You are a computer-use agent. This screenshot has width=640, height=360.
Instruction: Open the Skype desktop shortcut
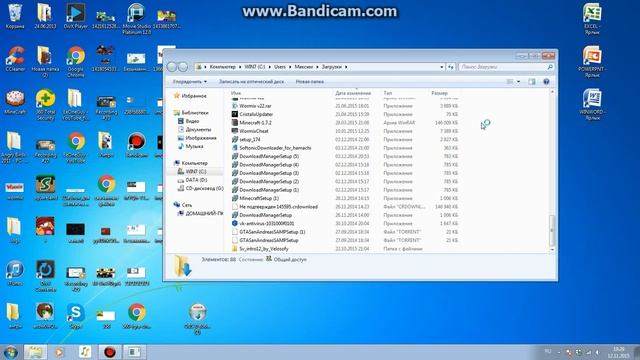[x=76, y=316]
